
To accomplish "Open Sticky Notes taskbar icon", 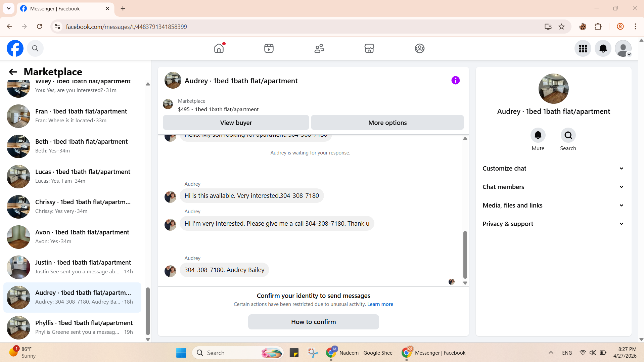I will click(294, 353).
